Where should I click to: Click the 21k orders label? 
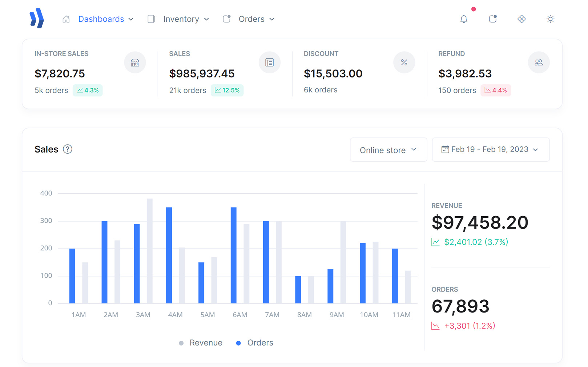tap(188, 90)
